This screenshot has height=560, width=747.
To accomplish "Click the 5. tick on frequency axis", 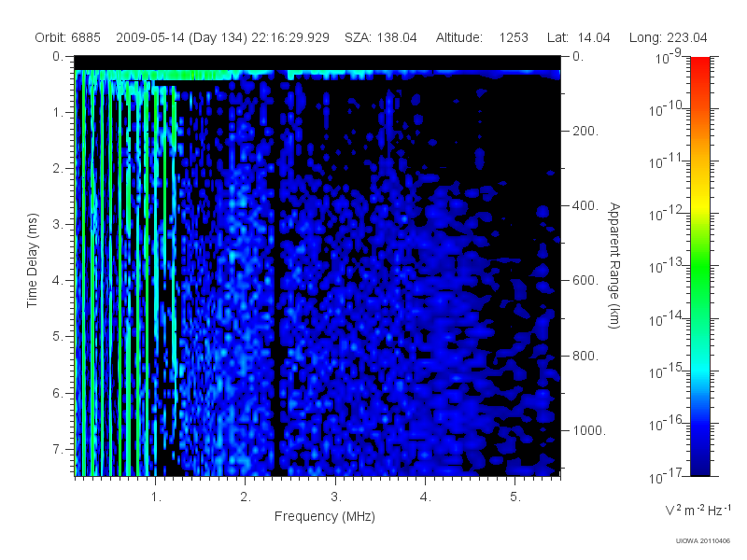I will pos(515,497).
